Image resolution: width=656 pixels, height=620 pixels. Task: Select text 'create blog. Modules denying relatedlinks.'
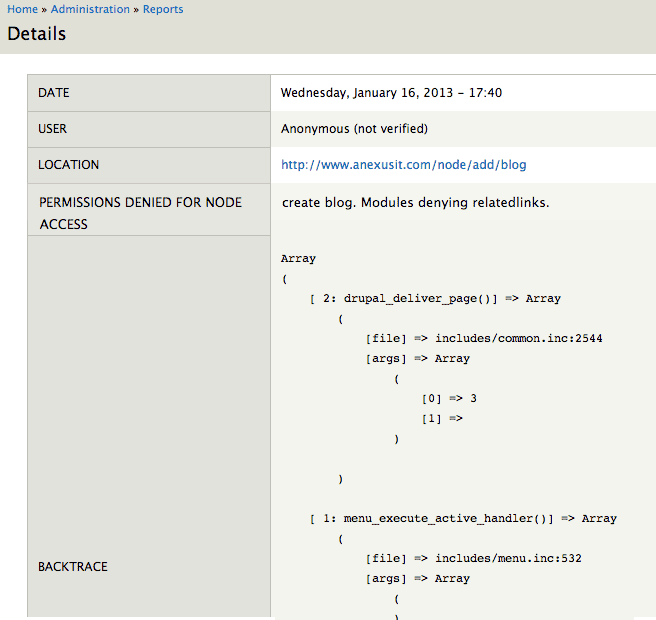pos(415,203)
